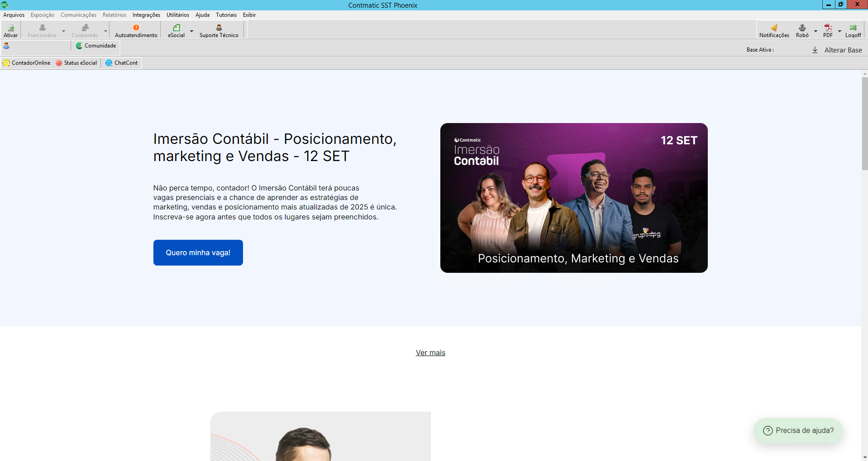Screen dimensions: 868x461
Task: Open the Comunicações menu
Action: [x=79, y=15]
